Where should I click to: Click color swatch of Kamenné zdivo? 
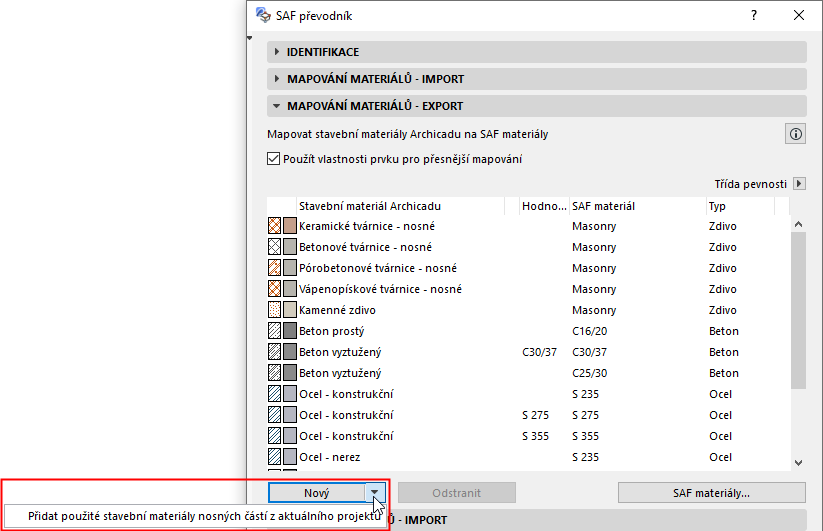tap(290, 310)
